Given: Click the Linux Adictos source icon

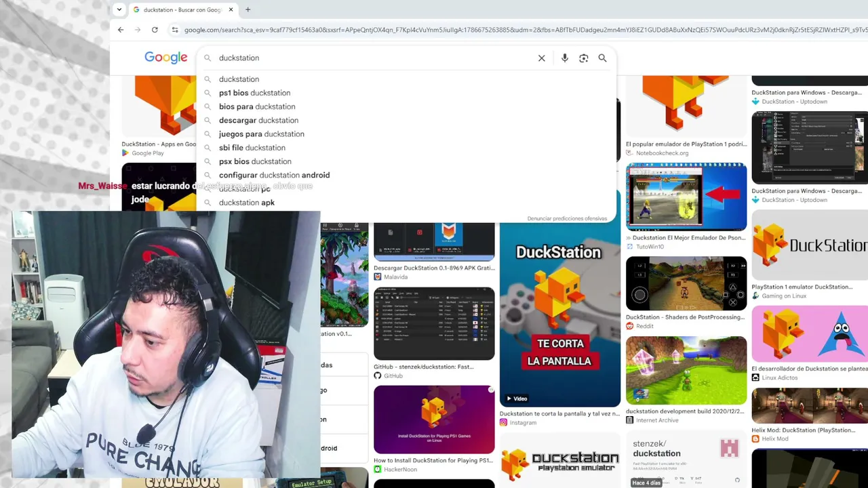Looking at the screenshot, I should coord(755,378).
